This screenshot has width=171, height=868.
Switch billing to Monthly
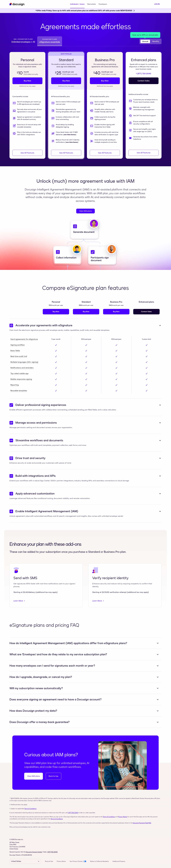coord(156,41)
